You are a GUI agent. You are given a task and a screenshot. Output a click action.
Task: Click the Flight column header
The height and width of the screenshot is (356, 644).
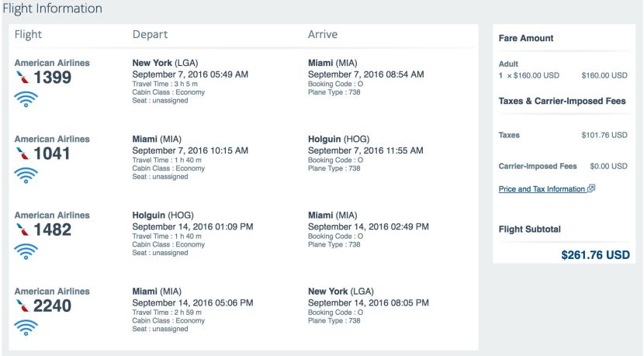click(29, 34)
